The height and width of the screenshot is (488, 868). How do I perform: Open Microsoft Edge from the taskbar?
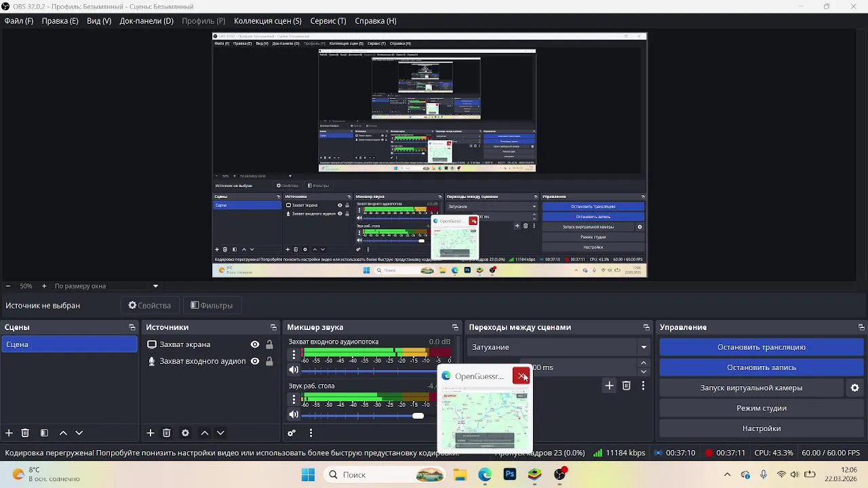(485, 474)
